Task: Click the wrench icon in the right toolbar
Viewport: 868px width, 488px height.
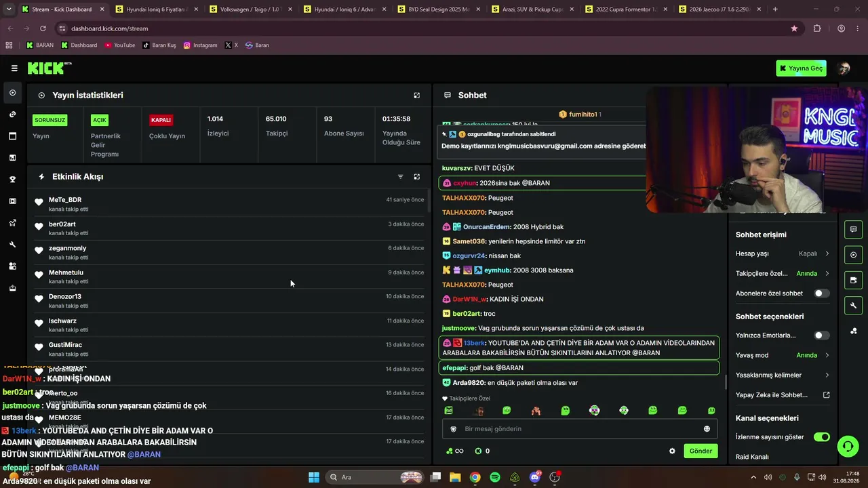Action: pos(853,306)
